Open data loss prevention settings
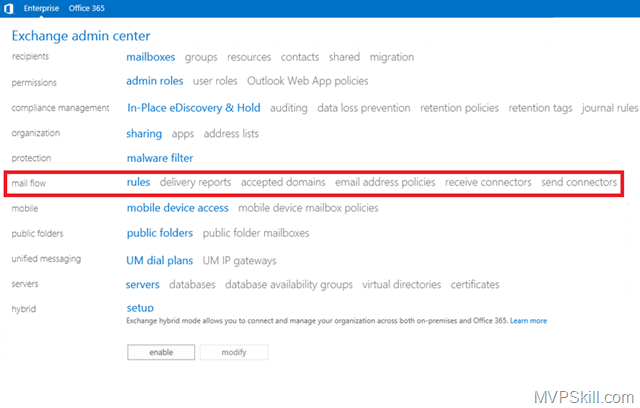 pos(364,107)
